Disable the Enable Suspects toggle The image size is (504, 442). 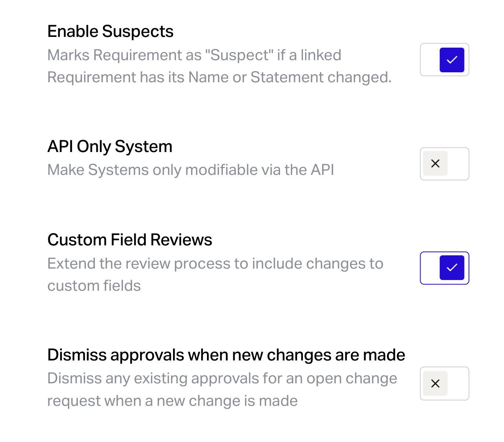444,60
